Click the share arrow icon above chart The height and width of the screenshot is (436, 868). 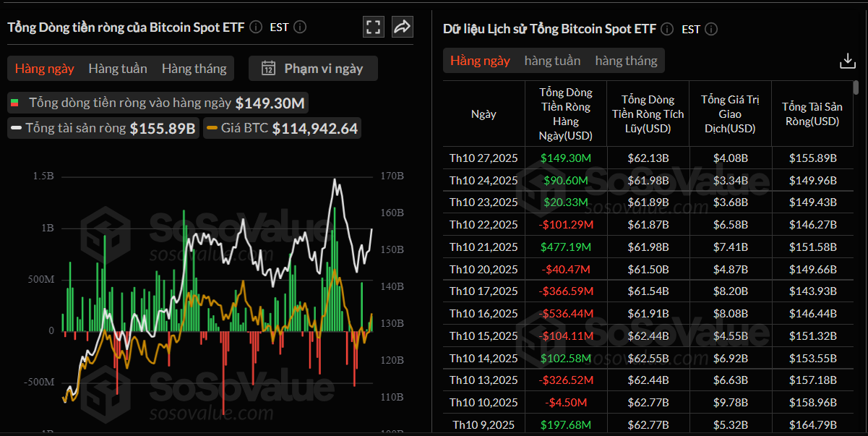click(402, 27)
